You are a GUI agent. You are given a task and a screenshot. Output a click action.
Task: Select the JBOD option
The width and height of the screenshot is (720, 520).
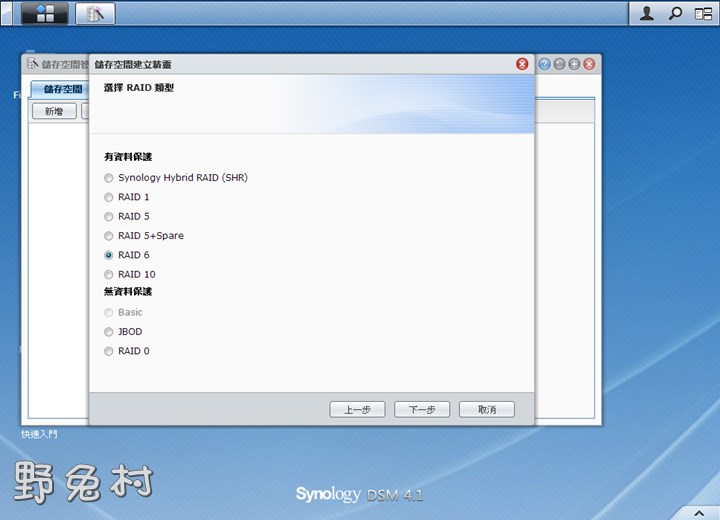pyautogui.click(x=108, y=332)
